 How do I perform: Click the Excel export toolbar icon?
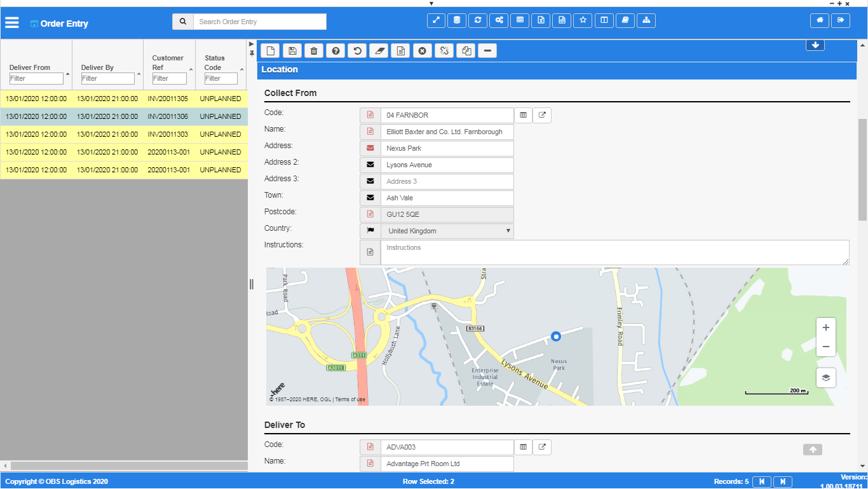point(541,20)
